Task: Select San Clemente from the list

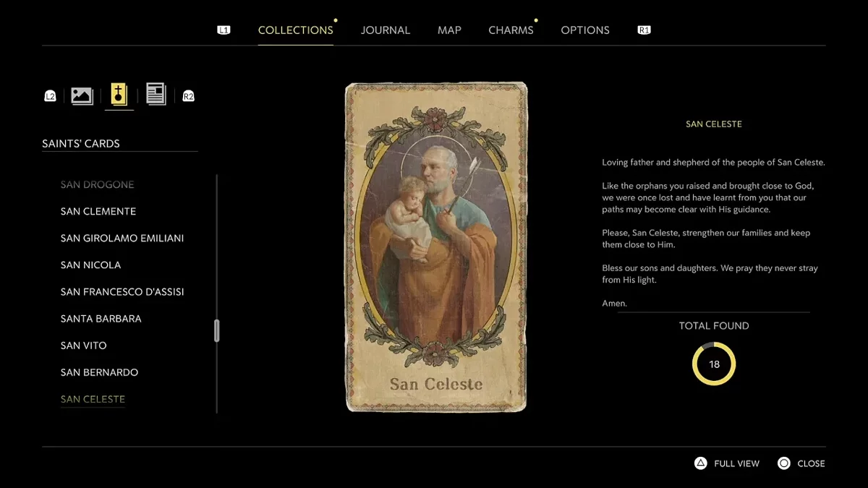Action: pyautogui.click(x=98, y=211)
